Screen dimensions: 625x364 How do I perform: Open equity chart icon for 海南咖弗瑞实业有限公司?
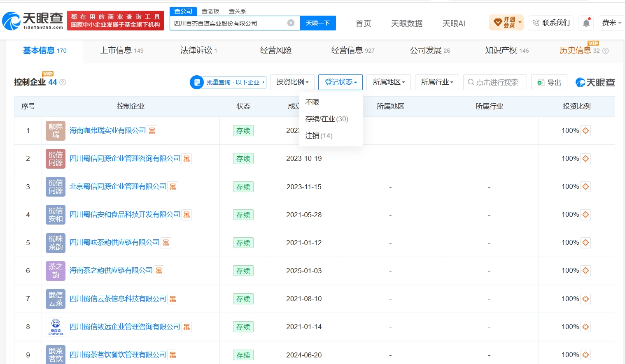(x=152, y=131)
